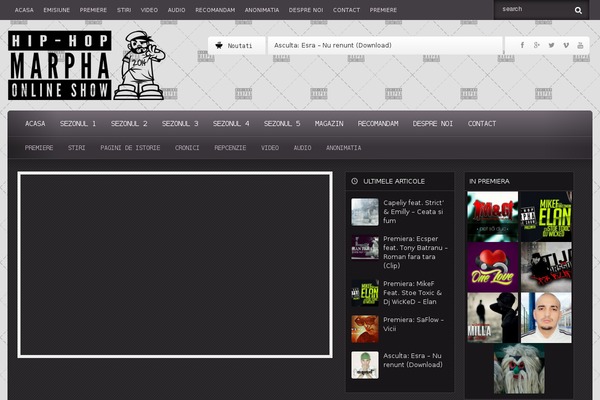
Task: Open CRONICI submenu item
Action: (x=187, y=148)
